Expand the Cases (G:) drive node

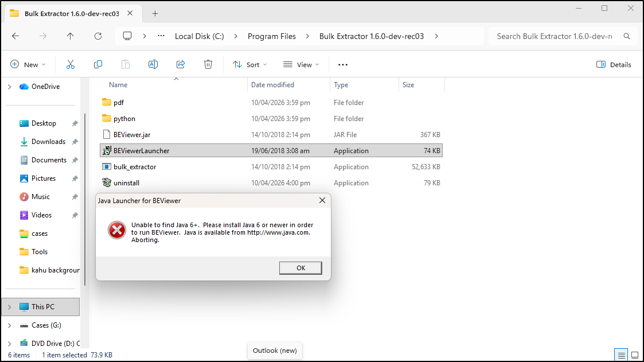click(9, 325)
